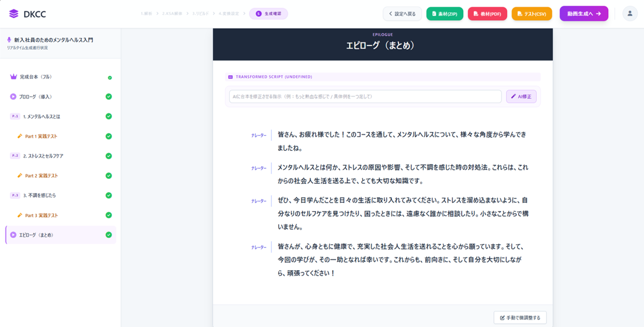
Task: Click the play icon next to エピローグ（まとめ）
Action: point(13,235)
